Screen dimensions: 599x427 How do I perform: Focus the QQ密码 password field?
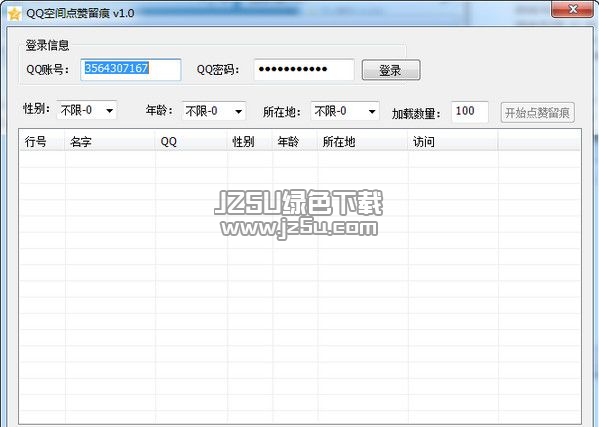pos(304,70)
